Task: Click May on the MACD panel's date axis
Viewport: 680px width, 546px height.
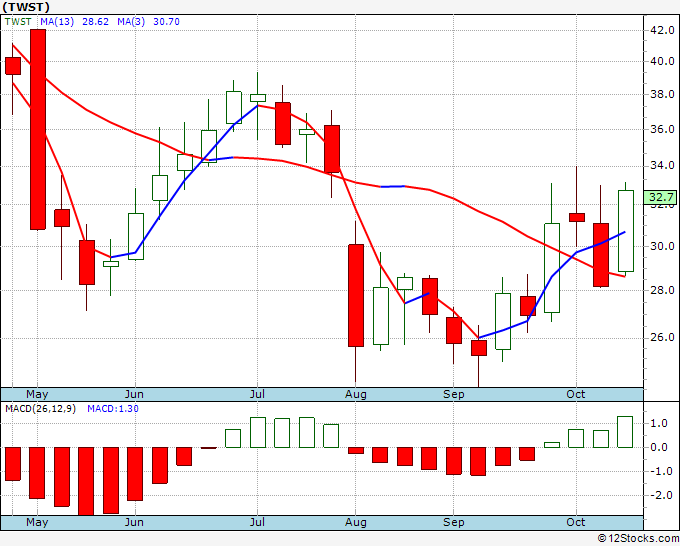Action: pyautogui.click(x=37, y=522)
